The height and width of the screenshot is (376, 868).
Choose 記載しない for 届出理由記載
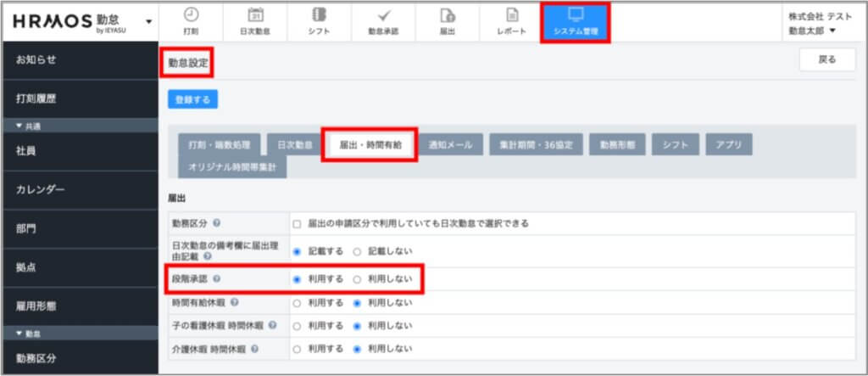click(357, 251)
